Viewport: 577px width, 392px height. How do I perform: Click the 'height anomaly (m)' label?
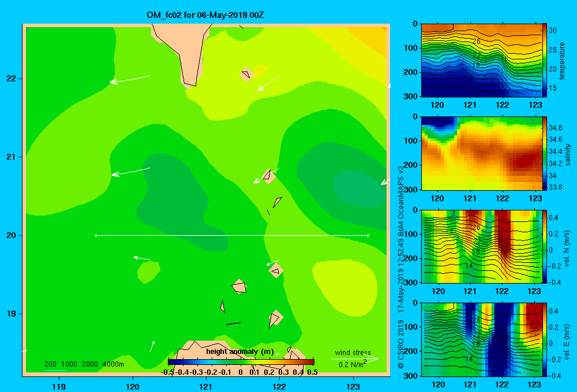click(x=240, y=352)
